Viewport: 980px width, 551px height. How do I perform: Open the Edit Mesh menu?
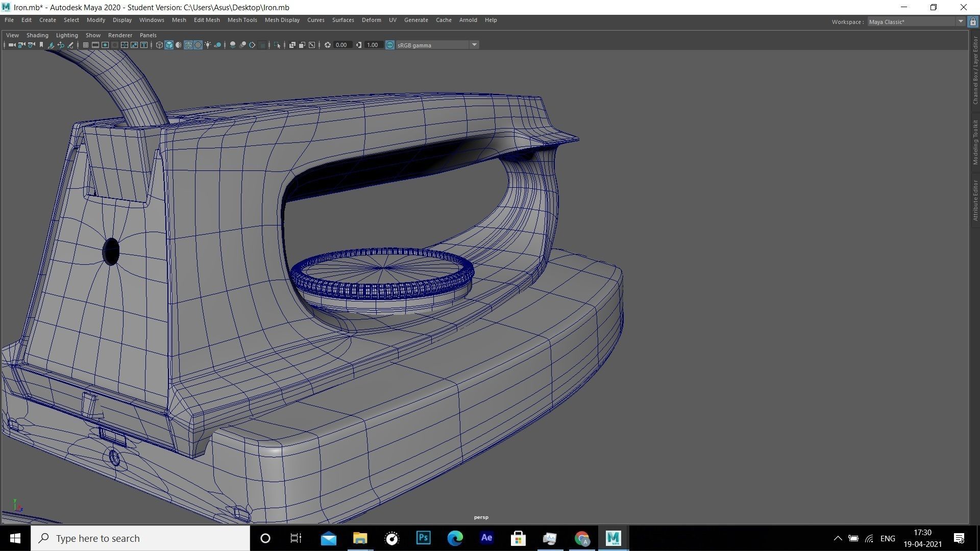(207, 20)
